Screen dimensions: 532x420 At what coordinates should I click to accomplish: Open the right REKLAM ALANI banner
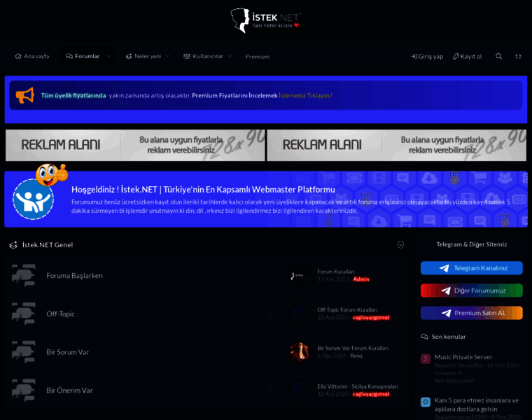click(x=397, y=145)
